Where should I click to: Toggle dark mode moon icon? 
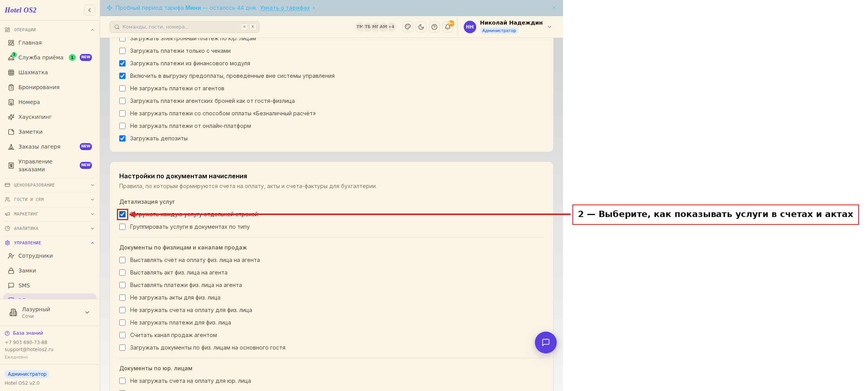pos(421,27)
